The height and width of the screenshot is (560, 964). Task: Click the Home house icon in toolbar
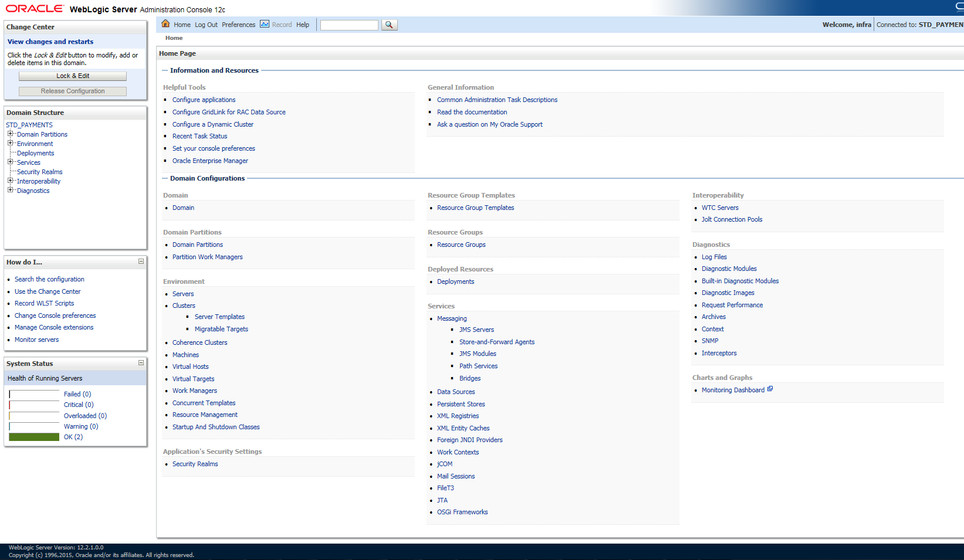pos(165,24)
